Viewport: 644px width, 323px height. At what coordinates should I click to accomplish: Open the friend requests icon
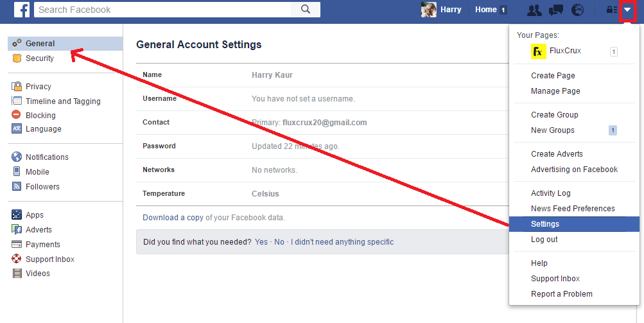point(534,10)
